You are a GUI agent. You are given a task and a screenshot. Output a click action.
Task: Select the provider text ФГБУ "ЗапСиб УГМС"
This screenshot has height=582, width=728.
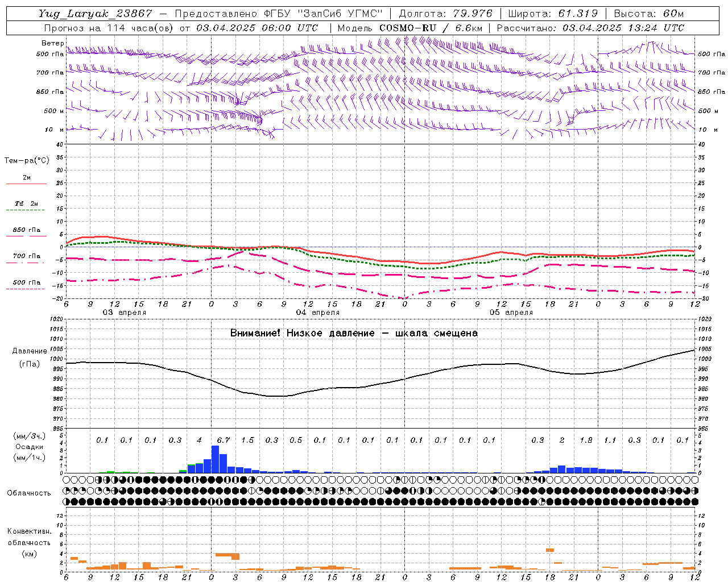coord(324,14)
